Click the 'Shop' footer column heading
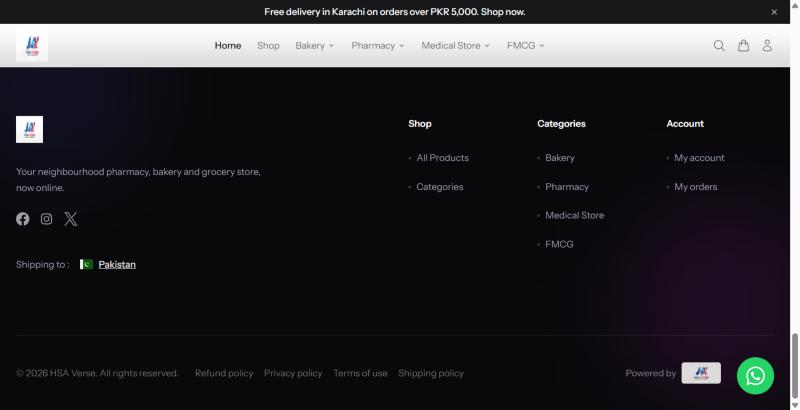This screenshot has width=800, height=410. (419, 123)
